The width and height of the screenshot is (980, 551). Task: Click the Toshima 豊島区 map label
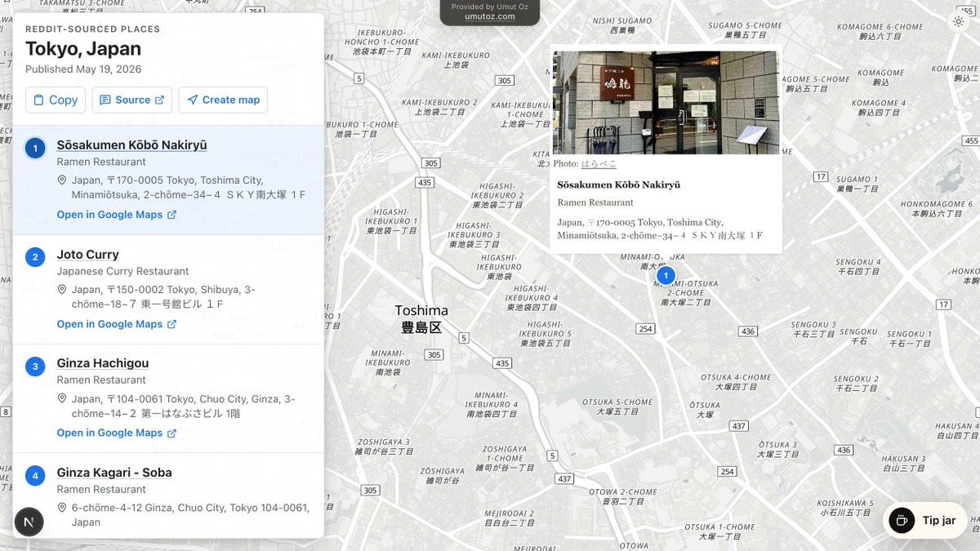421,318
